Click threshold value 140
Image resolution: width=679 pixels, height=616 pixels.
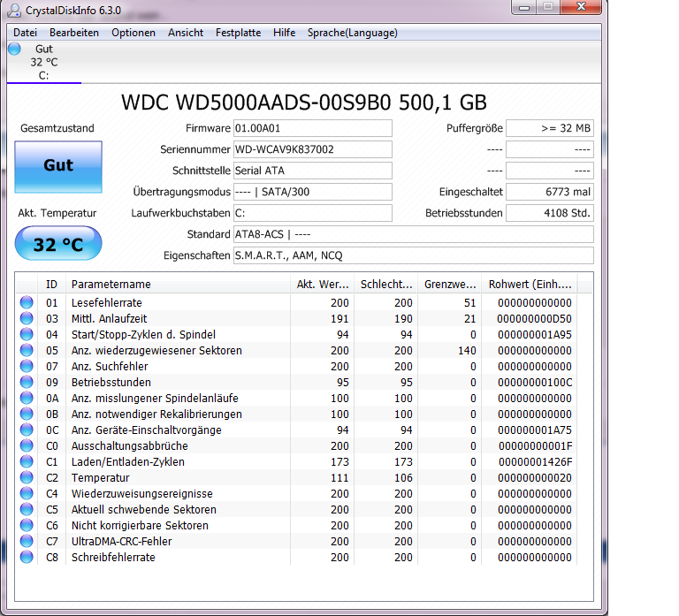(467, 350)
